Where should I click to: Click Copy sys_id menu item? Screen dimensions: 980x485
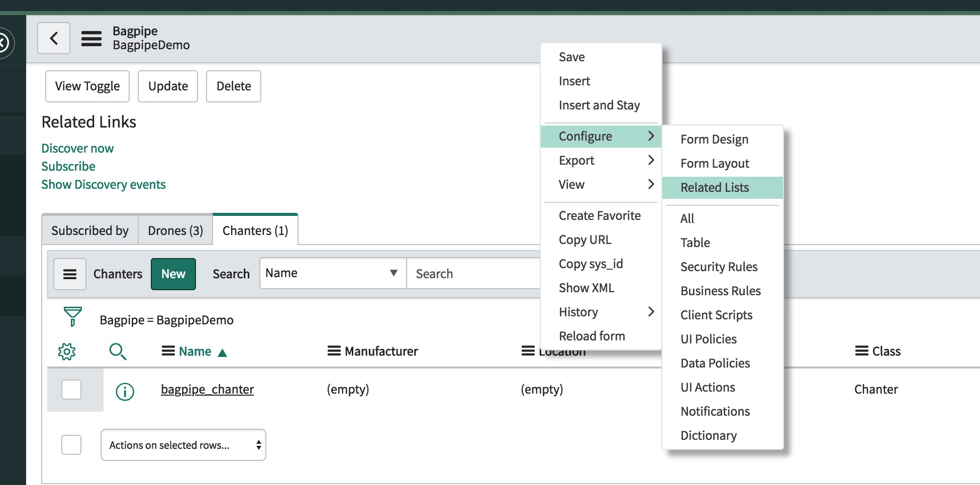click(x=601, y=264)
